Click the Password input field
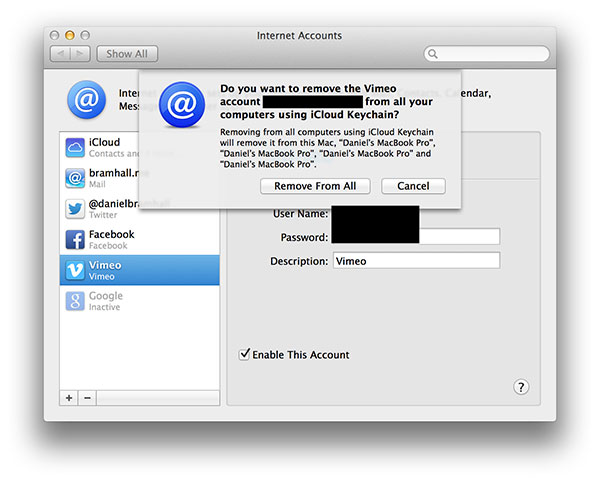The height and width of the screenshot is (482, 600). pos(416,236)
